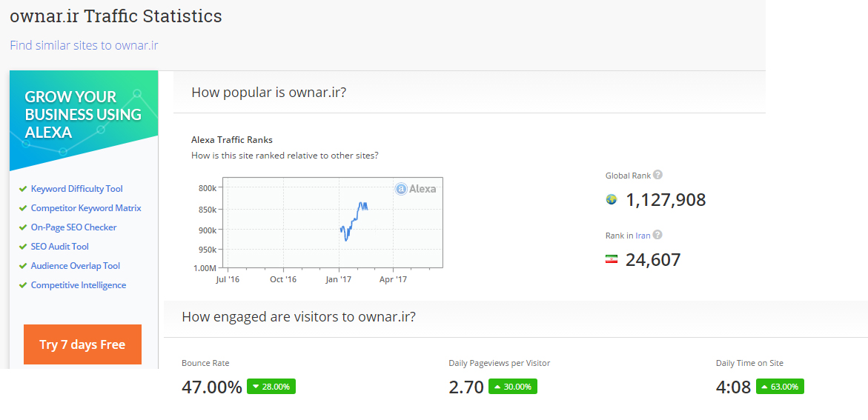
Task: Click the 'How engaged are visitors to ownar.ir?' heading
Action: (299, 317)
